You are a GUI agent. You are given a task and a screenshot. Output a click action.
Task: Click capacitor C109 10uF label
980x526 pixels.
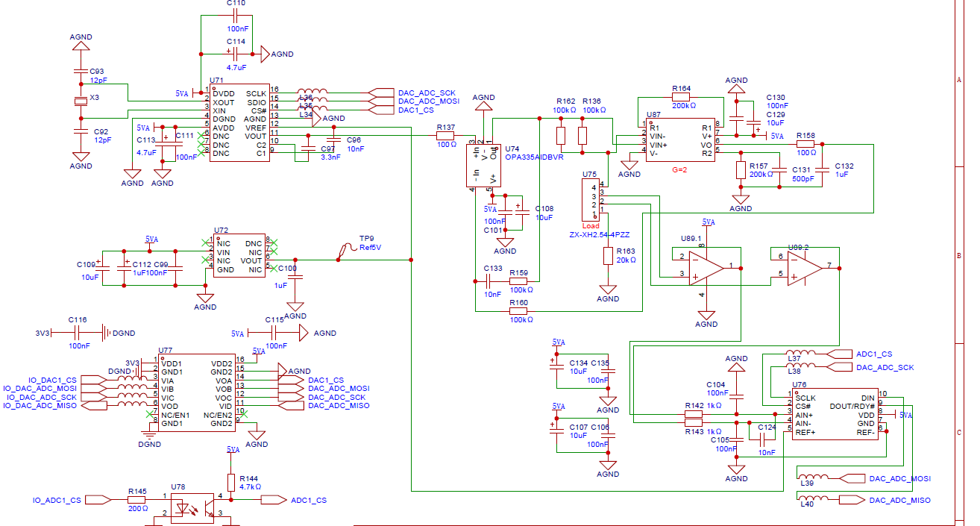click(87, 270)
